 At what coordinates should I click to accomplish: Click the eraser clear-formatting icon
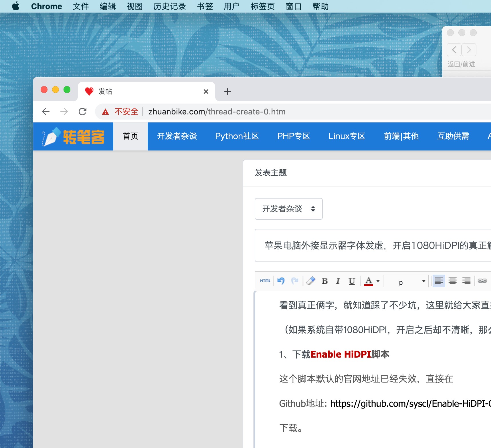pyautogui.click(x=310, y=281)
